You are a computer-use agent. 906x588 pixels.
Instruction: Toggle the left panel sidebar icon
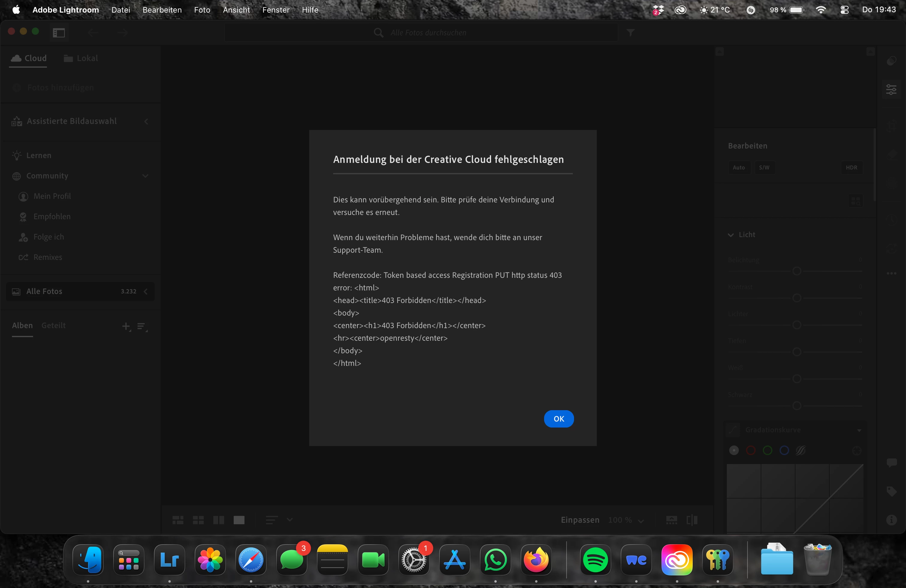click(x=59, y=33)
